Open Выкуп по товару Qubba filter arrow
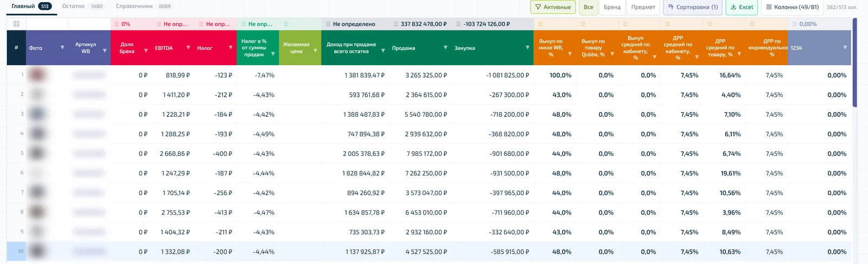The width and height of the screenshot is (868, 264). (x=612, y=54)
